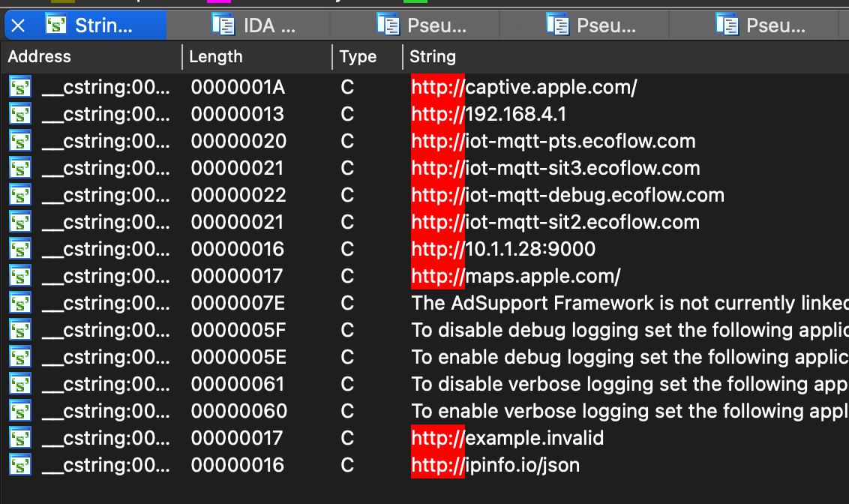Click string icon for disable verbose logging row
This screenshot has height=504, width=849.
point(20,384)
